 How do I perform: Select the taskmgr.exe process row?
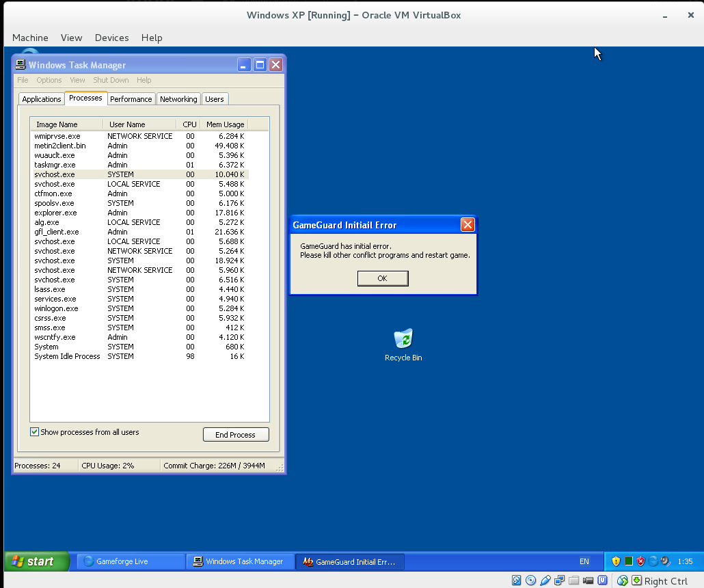click(x=140, y=165)
